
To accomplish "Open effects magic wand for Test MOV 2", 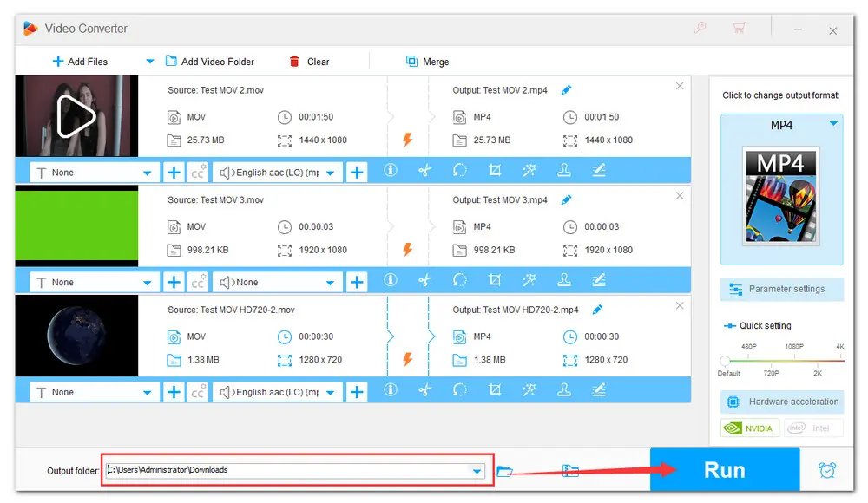I will 529,171.
